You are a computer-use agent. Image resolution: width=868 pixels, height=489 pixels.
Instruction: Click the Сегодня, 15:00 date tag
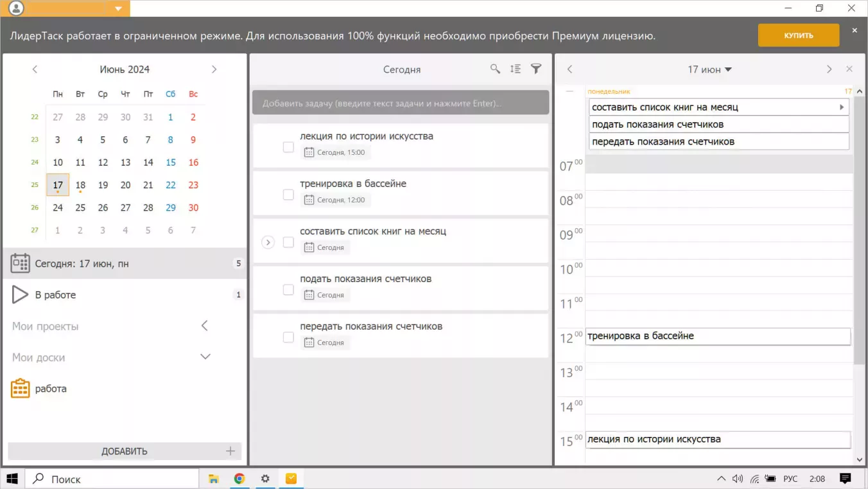[335, 152]
